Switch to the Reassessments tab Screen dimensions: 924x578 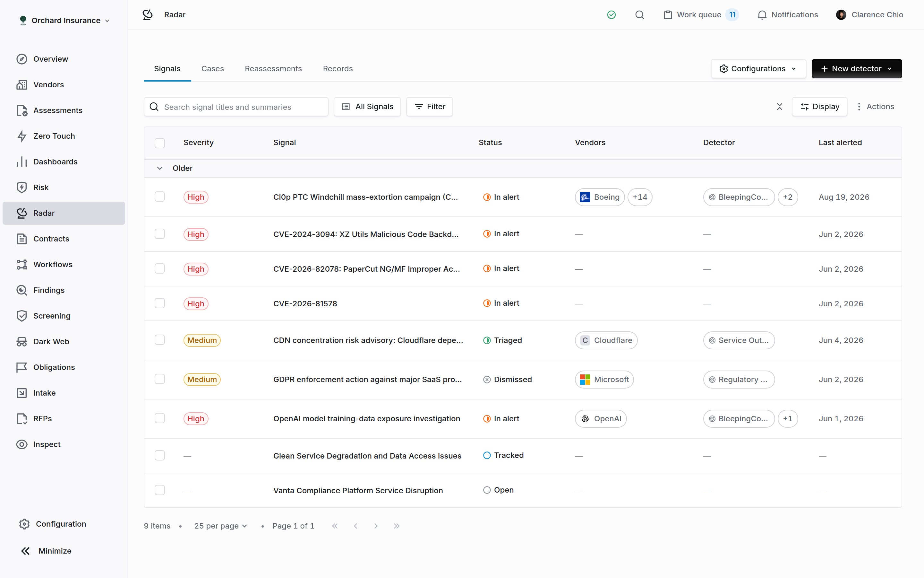[x=273, y=69]
